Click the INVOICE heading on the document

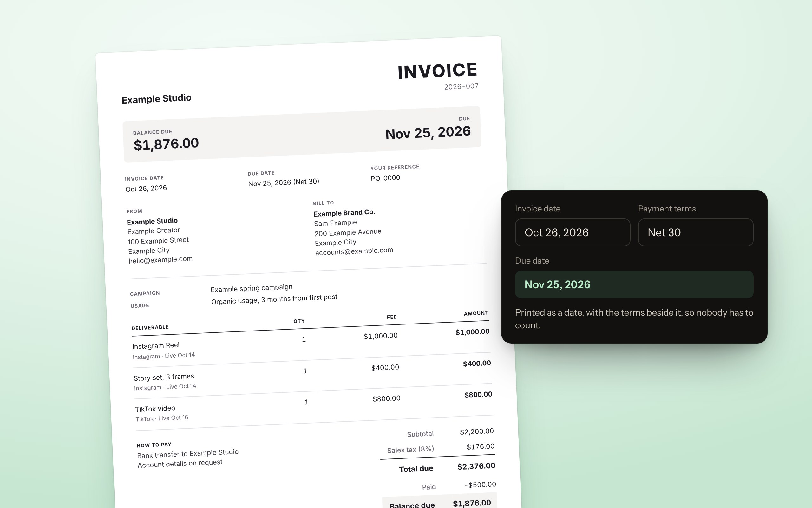(437, 71)
